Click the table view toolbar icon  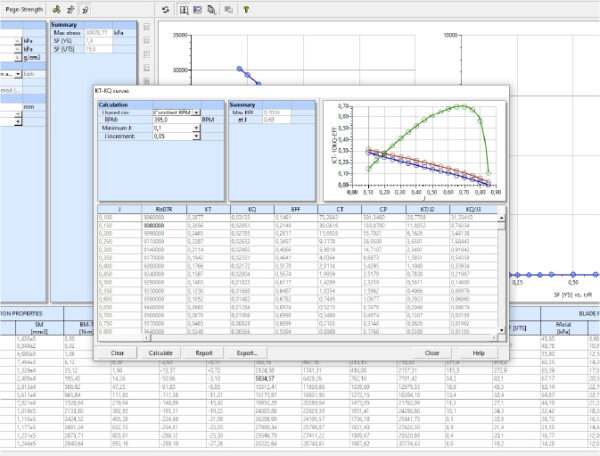184,8
